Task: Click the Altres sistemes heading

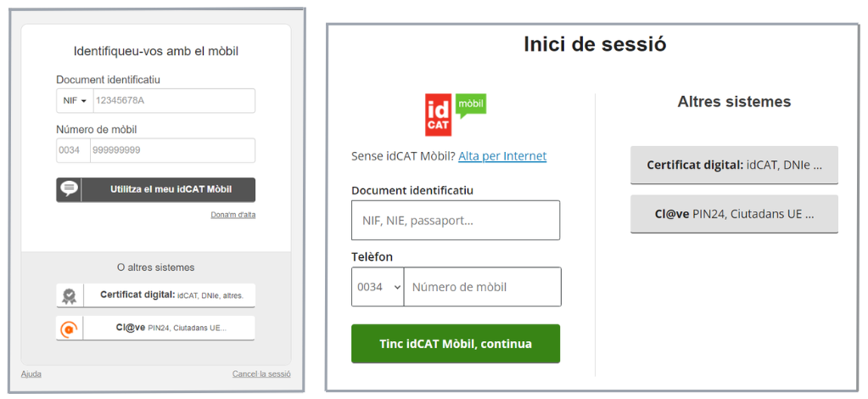Action: 734,102
